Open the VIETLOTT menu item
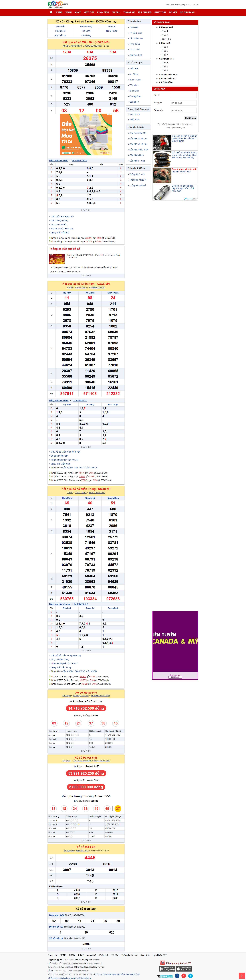Image resolution: width=246 pixels, height=980 pixels. click(89, 12)
